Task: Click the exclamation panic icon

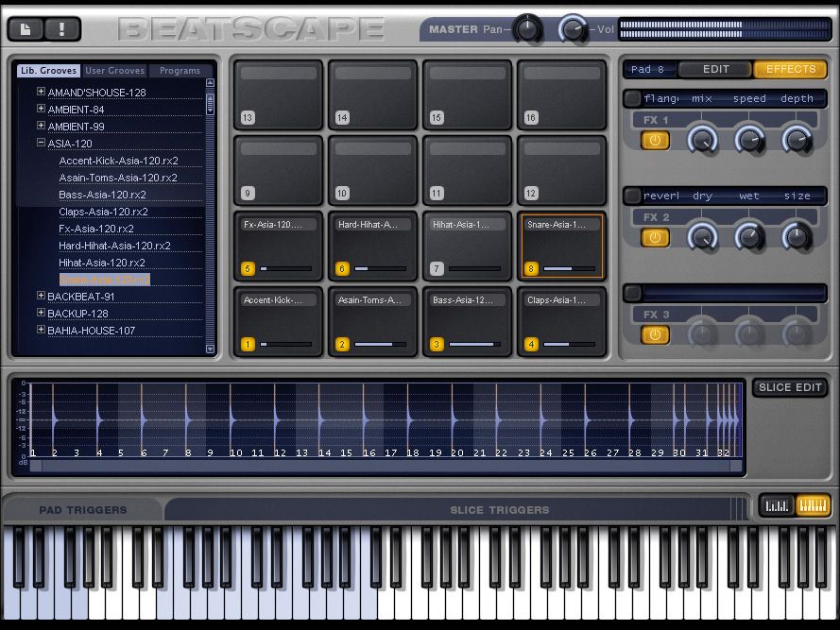Action: (x=62, y=29)
